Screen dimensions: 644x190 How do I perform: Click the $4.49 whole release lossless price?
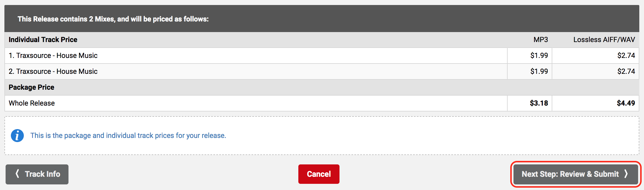click(x=626, y=103)
